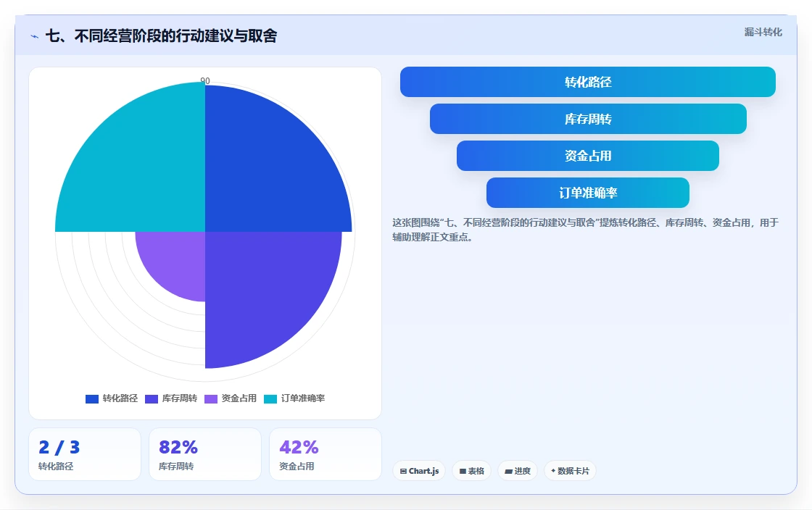Select the 表格 tag chip

(x=471, y=471)
